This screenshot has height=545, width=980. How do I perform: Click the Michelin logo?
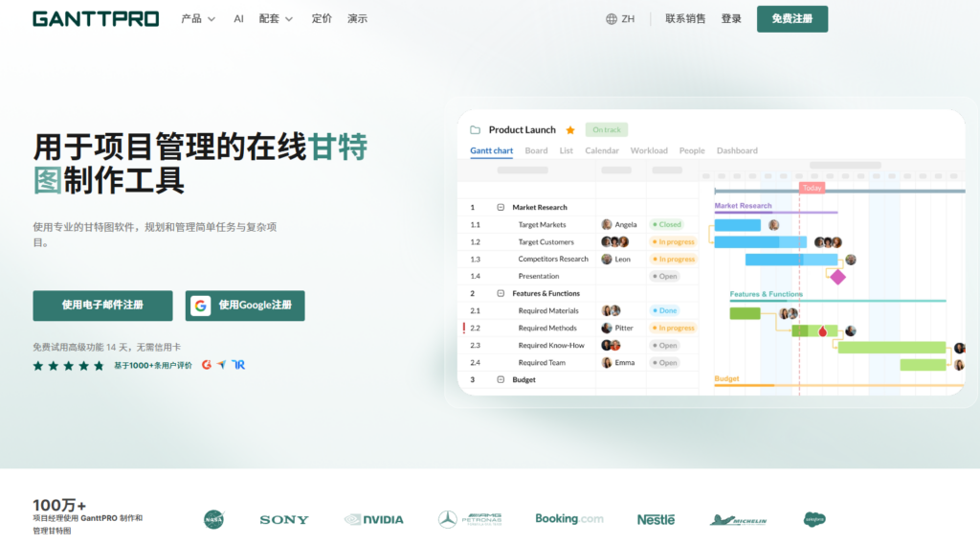click(738, 520)
